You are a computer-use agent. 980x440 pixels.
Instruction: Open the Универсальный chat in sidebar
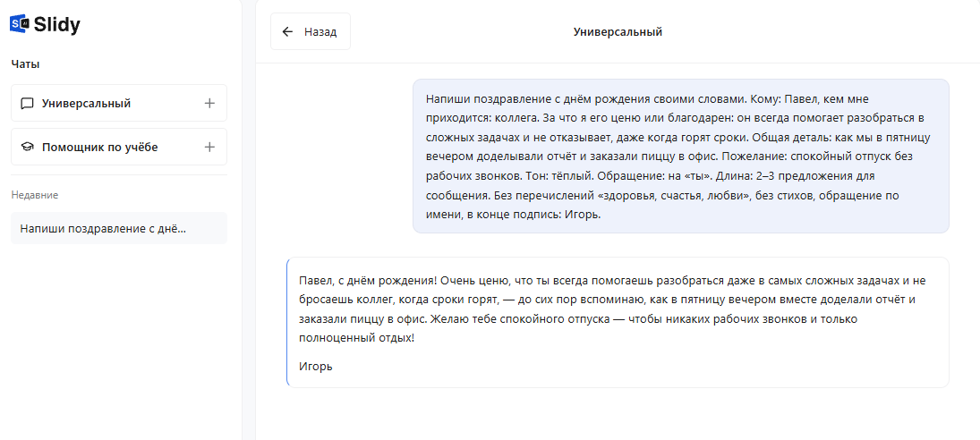pyautogui.click(x=119, y=103)
